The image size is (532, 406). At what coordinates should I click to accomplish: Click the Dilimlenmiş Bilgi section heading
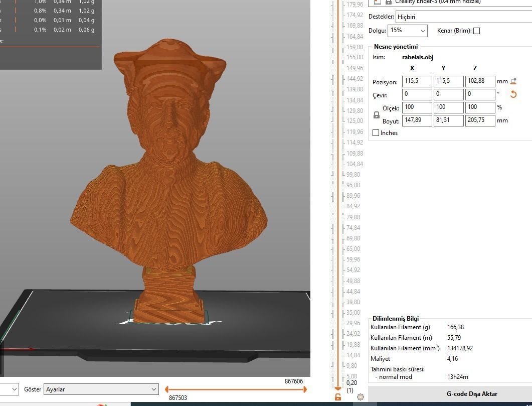click(x=395, y=318)
